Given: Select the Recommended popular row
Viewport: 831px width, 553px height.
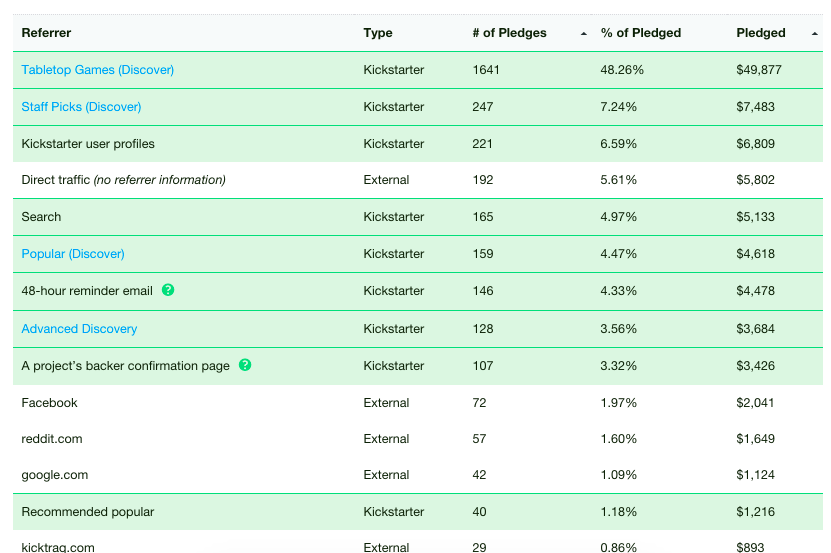Looking at the screenshot, I should [418, 512].
